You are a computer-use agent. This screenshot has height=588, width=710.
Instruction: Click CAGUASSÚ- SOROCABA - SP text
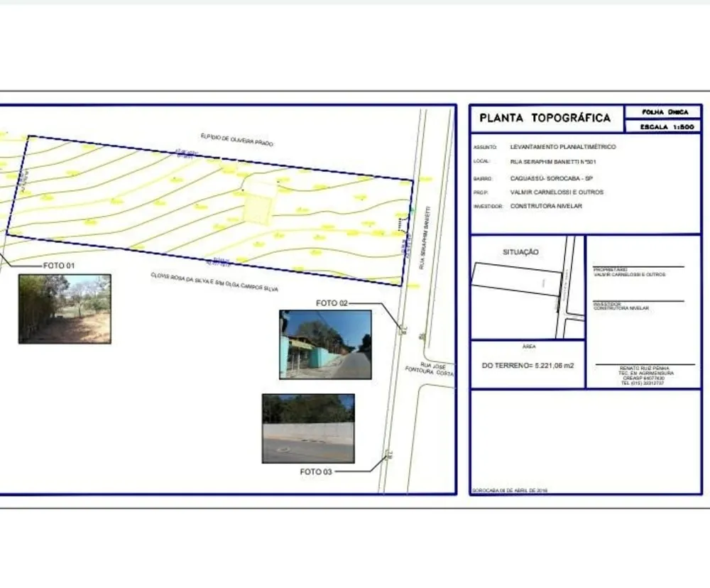click(551, 178)
